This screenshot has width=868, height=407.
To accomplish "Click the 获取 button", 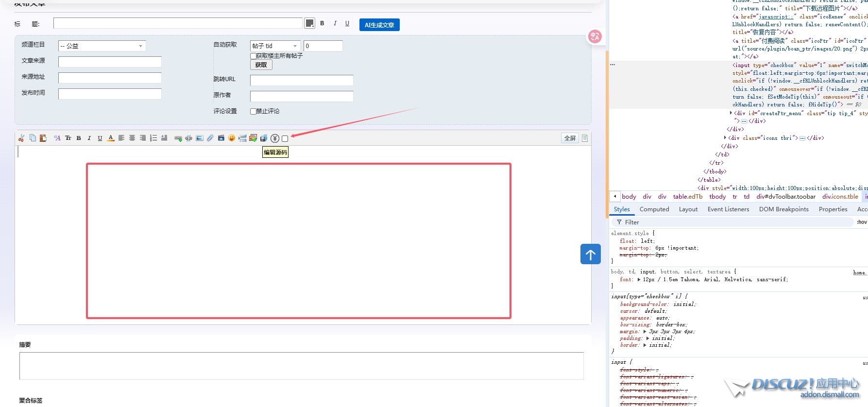I will [x=261, y=65].
